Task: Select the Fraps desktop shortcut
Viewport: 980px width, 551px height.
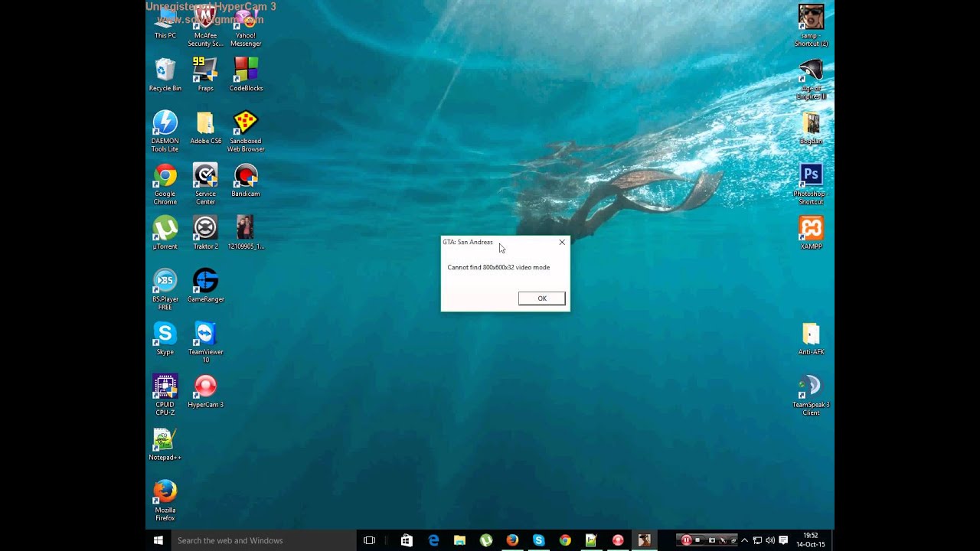Action: pyautogui.click(x=205, y=75)
